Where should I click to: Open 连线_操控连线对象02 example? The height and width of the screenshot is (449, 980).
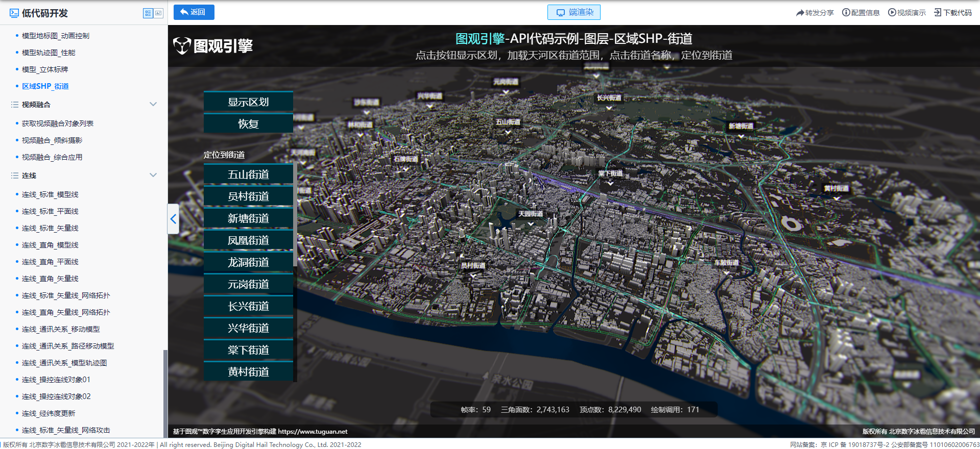(x=56, y=396)
